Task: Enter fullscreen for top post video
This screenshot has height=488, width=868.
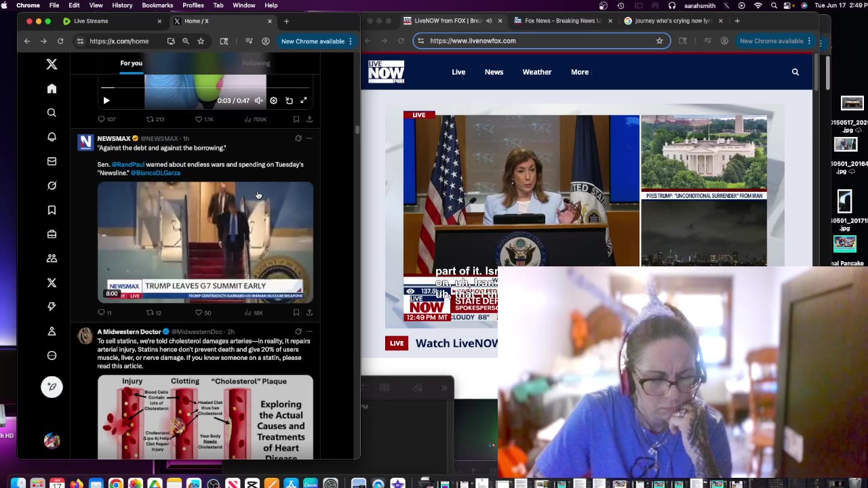Action: tap(304, 100)
